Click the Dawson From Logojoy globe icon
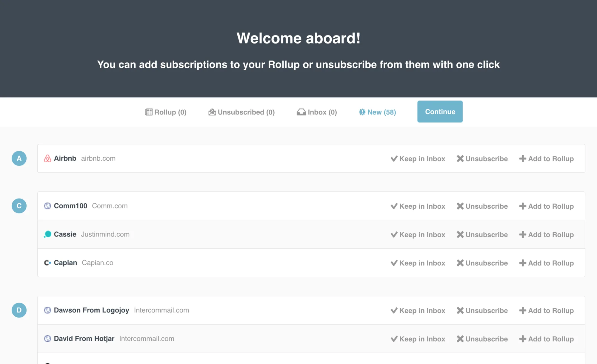 point(47,310)
